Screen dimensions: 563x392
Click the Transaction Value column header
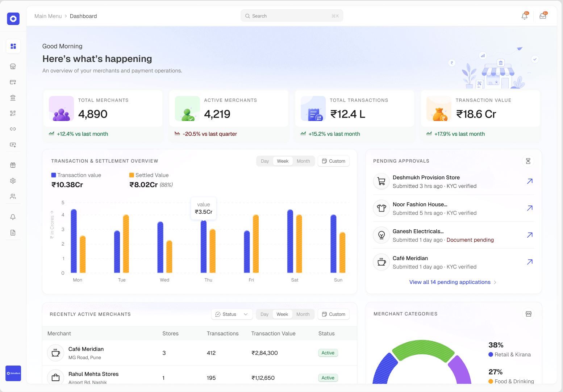click(273, 334)
